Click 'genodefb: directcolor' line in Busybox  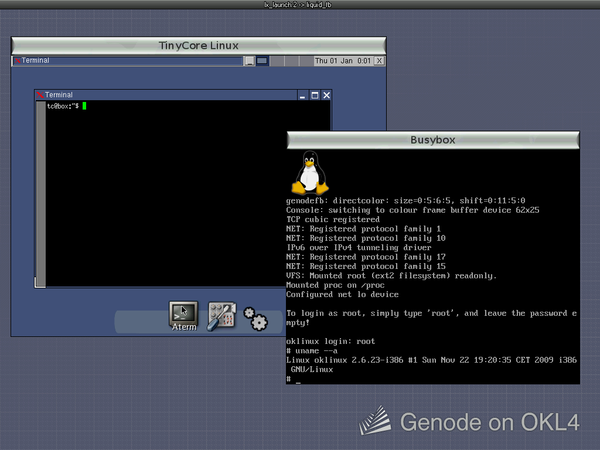tap(406, 201)
